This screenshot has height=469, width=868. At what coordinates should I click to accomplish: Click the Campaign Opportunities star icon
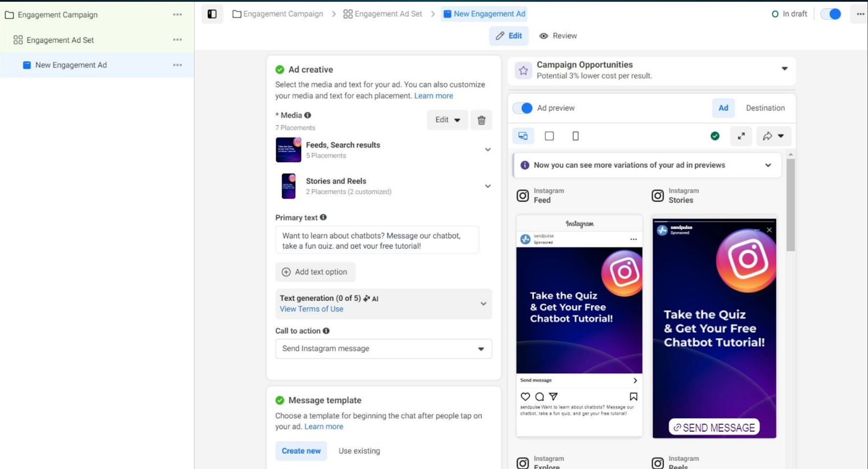pos(523,70)
